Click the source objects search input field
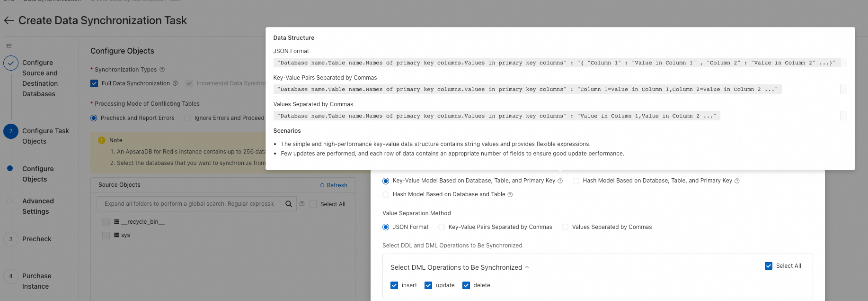Screen dimensions: 868x301 click(x=189, y=204)
